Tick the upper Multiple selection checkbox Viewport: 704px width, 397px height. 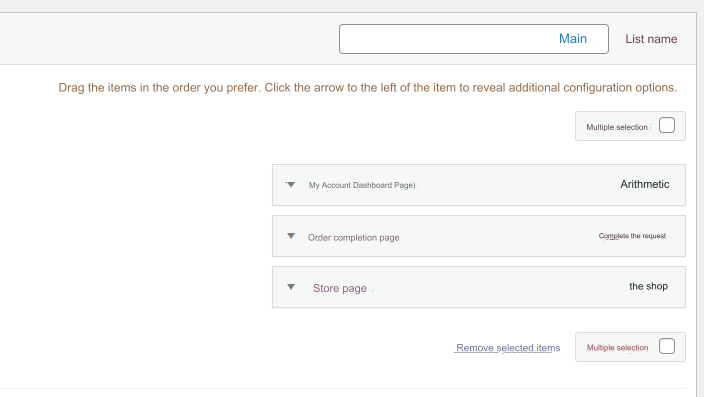[x=667, y=125]
